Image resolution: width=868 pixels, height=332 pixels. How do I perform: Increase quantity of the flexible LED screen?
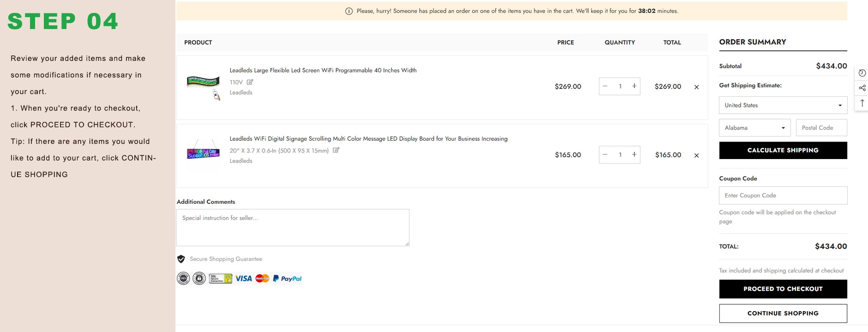(634, 86)
